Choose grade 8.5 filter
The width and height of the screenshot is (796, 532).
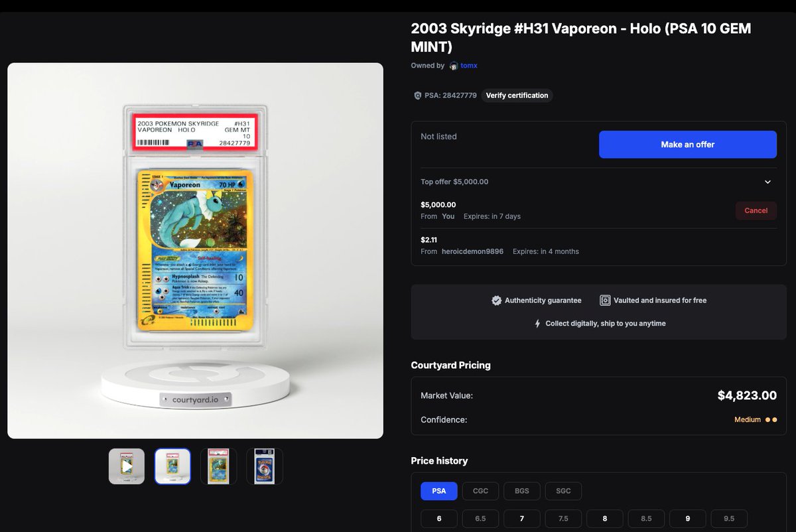click(646, 519)
